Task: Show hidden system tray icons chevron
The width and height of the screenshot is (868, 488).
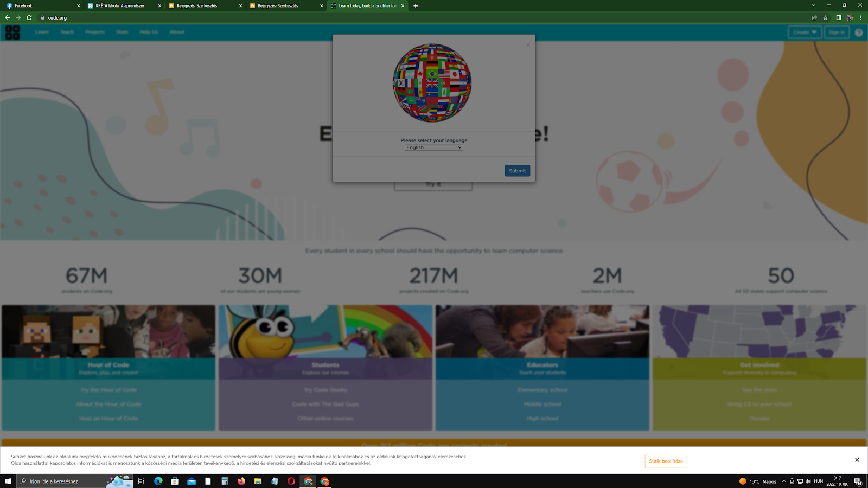Action: pos(784,481)
